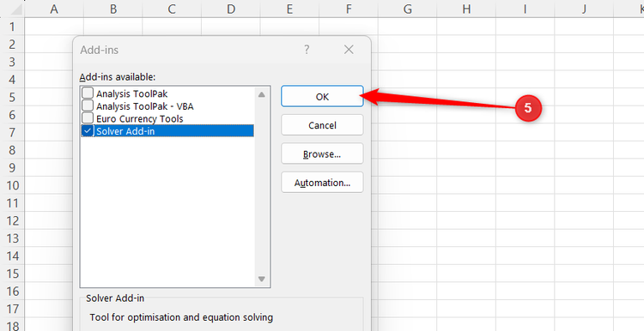
Task: Select row 9 header
Action: click(x=12, y=168)
